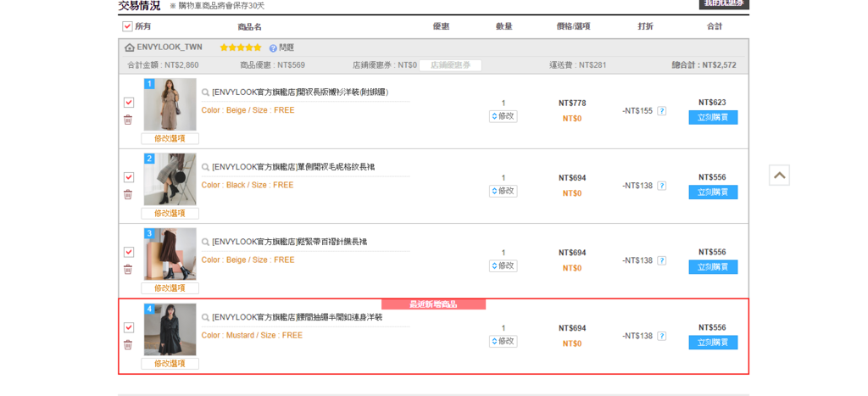Click 商品優惠 : NT$569 text
The width and height of the screenshot is (868, 396).
tap(272, 64)
